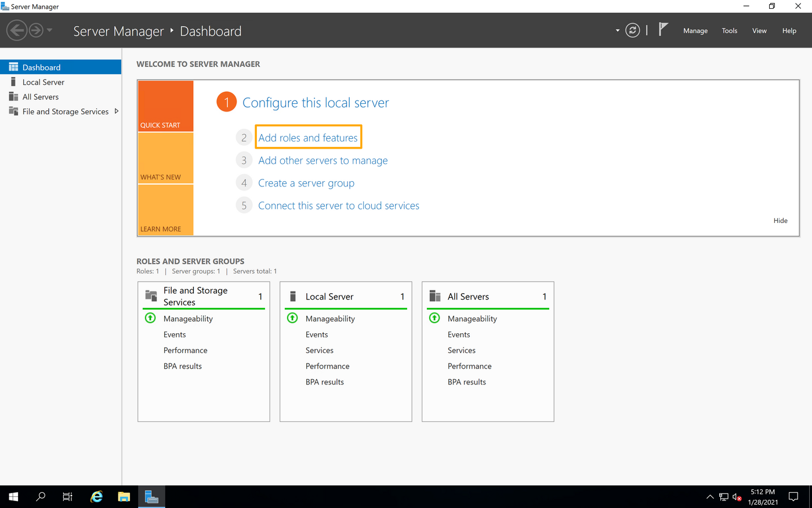Click the Local Server icon in the sidebar
This screenshot has width=812, height=508.
tap(13, 82)
